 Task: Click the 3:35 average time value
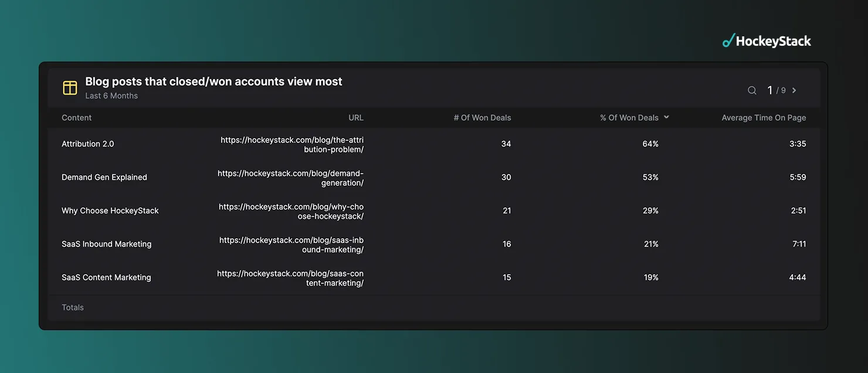coord(798,144)
